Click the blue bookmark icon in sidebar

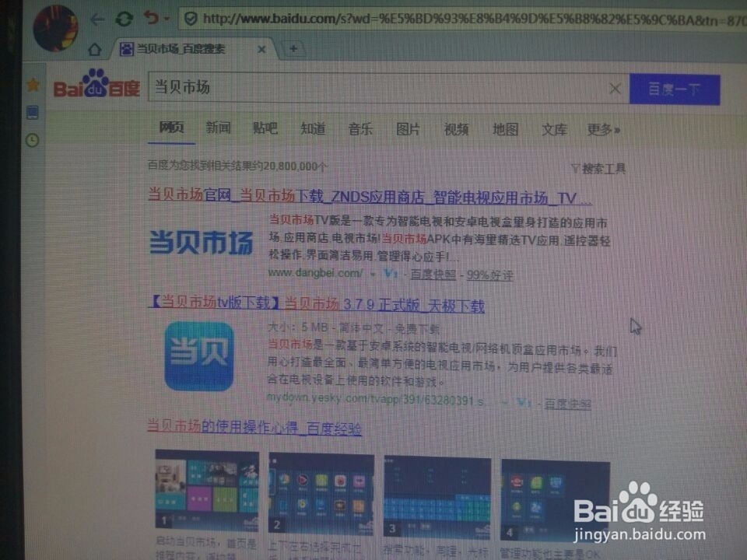33,112
